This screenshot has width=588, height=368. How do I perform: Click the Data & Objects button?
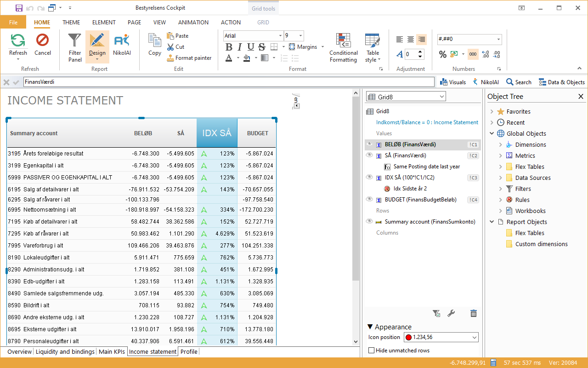(562, 82)
